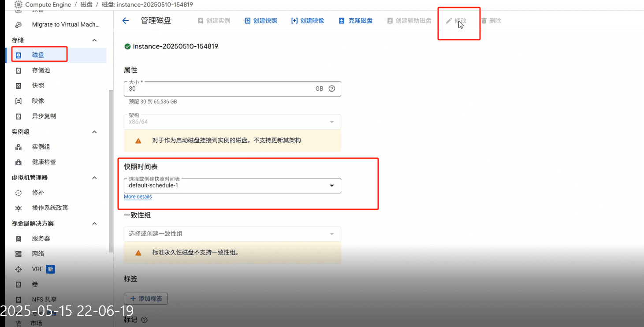Open the 快照时间表 schedule dropdown
The image size is (644, 327).
coord(232,186)
